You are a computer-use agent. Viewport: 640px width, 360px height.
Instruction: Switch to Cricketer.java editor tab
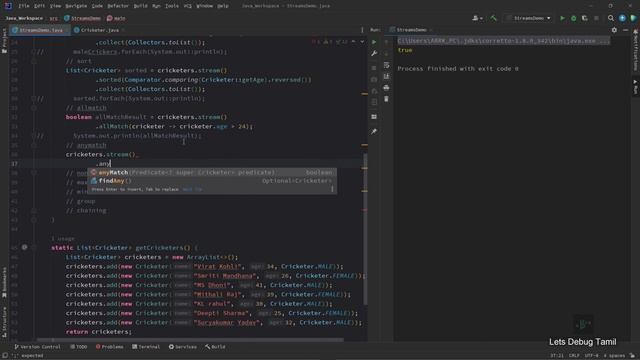(x=99, y=30)
